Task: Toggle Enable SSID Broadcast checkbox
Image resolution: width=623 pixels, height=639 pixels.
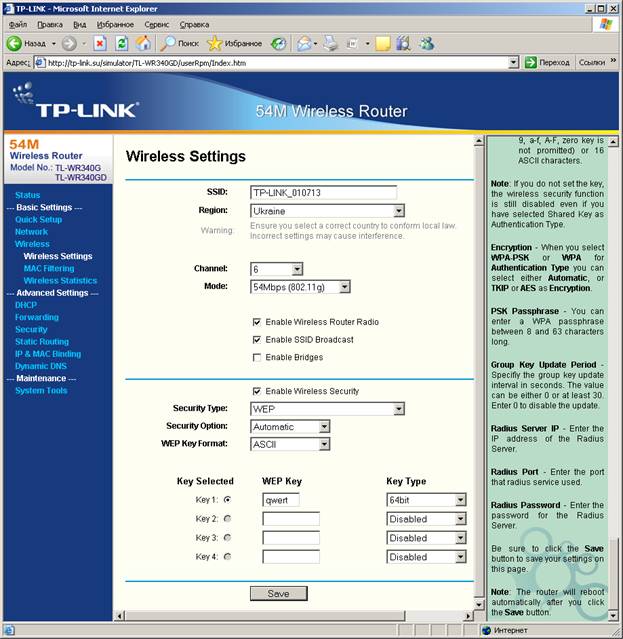Action: click(257, 340)
